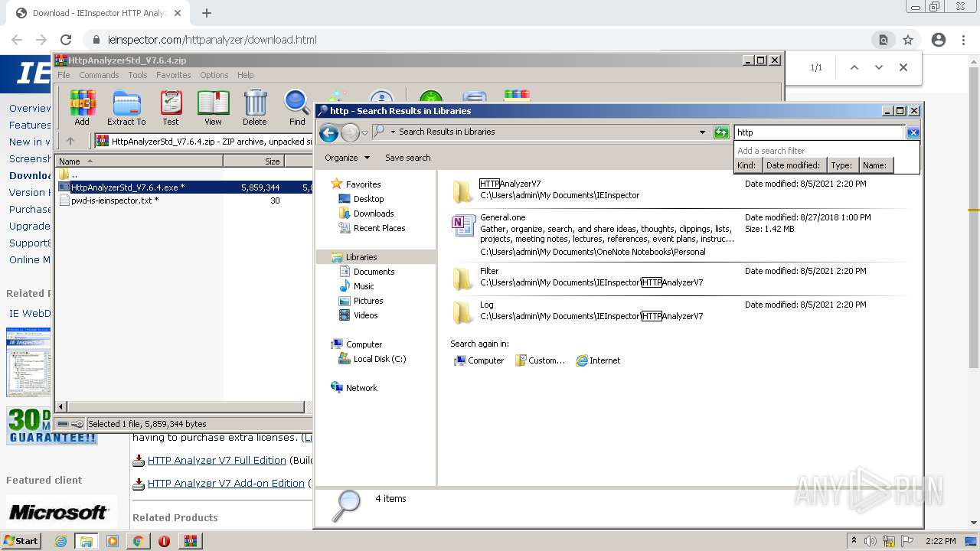Click the Add icon in WinRAR toolbar

coord(82,108)
